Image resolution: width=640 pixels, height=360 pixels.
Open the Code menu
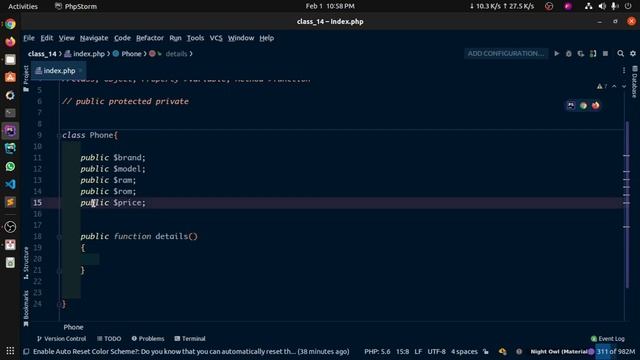coord(122,38)
